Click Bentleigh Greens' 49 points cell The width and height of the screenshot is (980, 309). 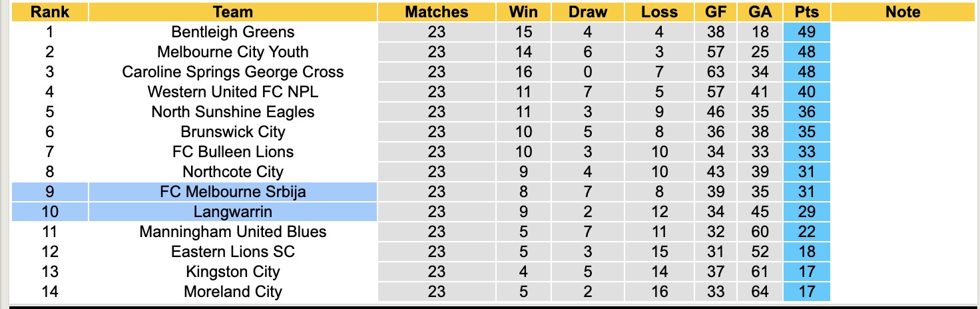pos(806,32)
